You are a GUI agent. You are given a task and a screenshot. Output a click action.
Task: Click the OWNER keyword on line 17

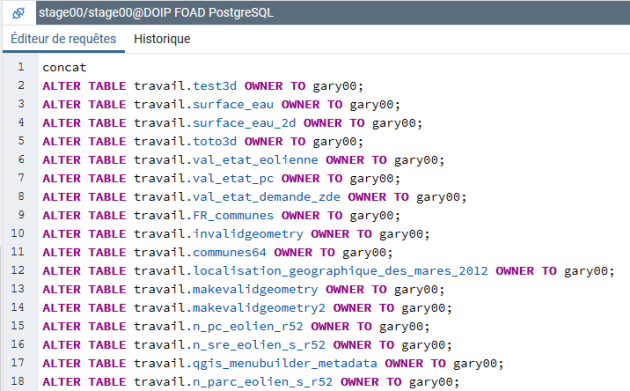[x=404, y=363]
